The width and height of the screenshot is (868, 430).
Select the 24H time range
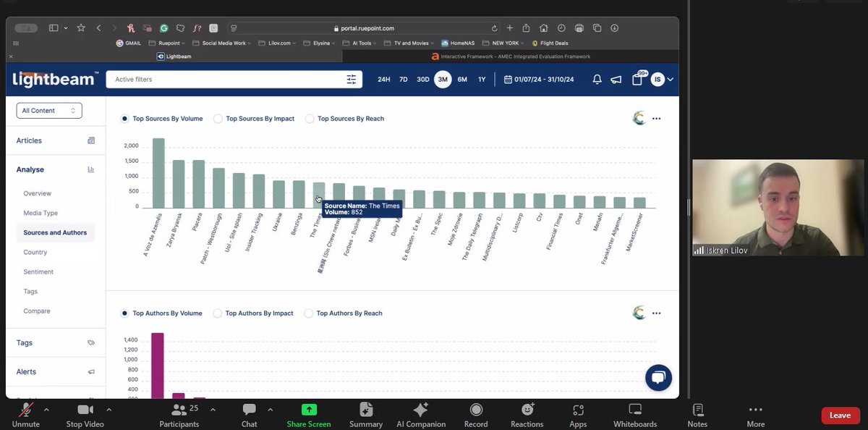click(x=384, y=80)
